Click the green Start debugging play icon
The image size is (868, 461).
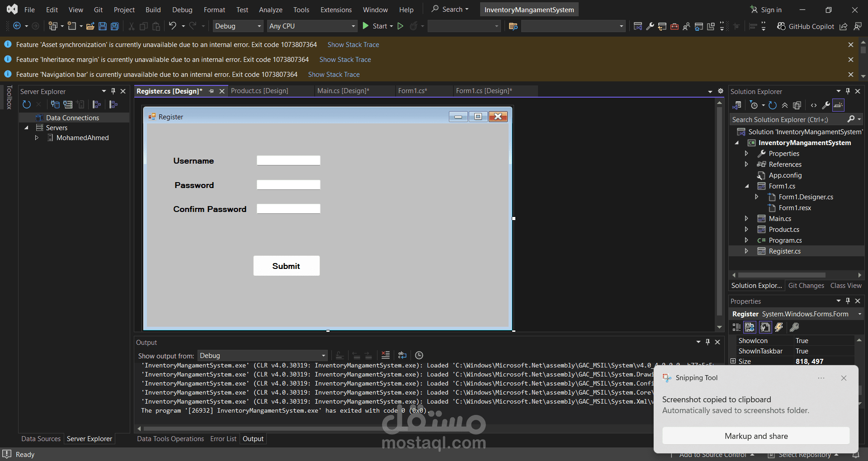tap(366, 26)
